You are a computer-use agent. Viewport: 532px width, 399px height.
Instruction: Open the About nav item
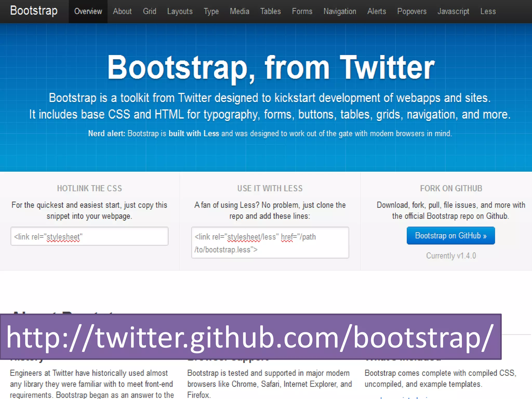pos(122,11)
